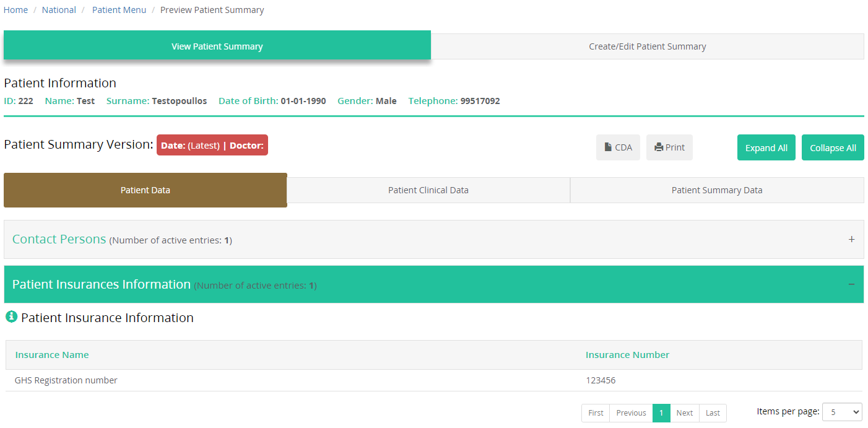
Task: Click the red Patient Summary Version badge
Action: click(212, 146)
